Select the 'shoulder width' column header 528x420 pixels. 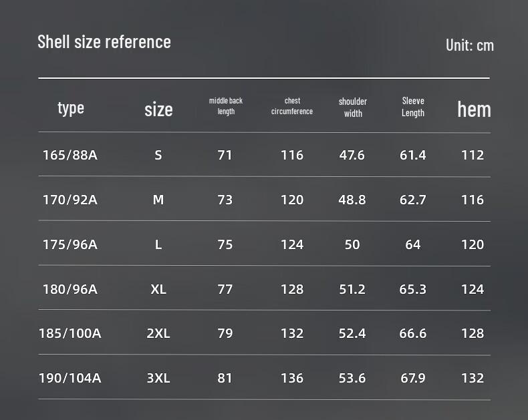(x=352, y=108)
